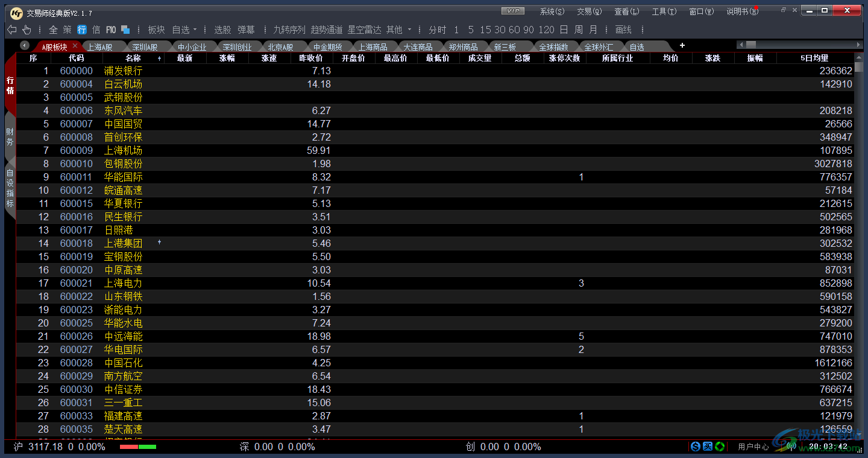Image resolution: width=868 pixels, height=458 pixels.
Task: Click the 星空雷达 indicator button
Action: pyautogui.click(x=365, y=30)
